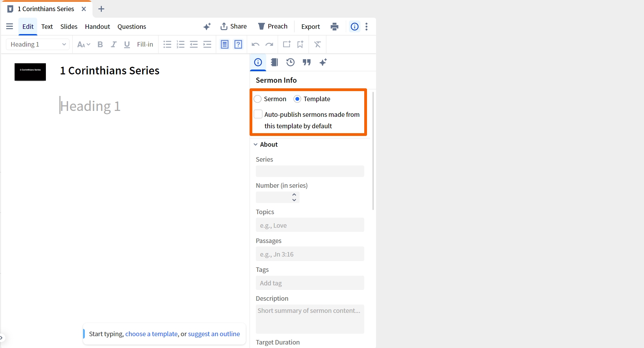Switch to the Slides tab
The image size is (644, 348).
click(x=69, y=26)
